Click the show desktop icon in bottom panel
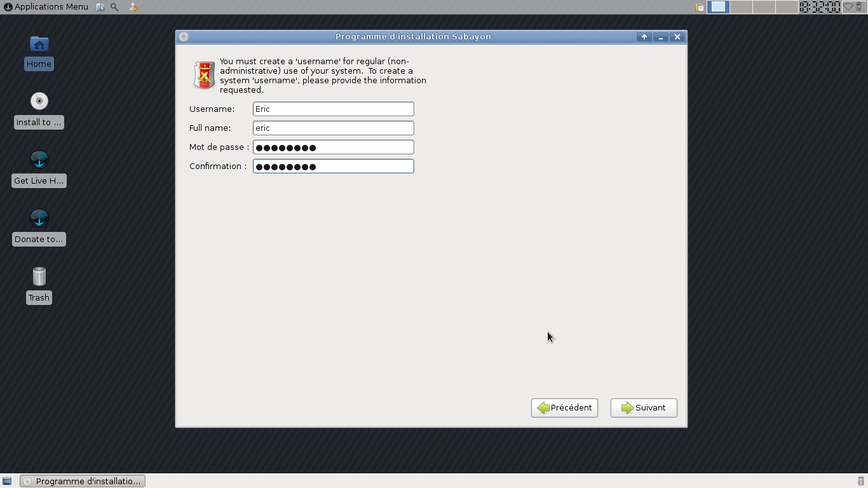This screenshot has width=868, height=488. pos(7,481)
